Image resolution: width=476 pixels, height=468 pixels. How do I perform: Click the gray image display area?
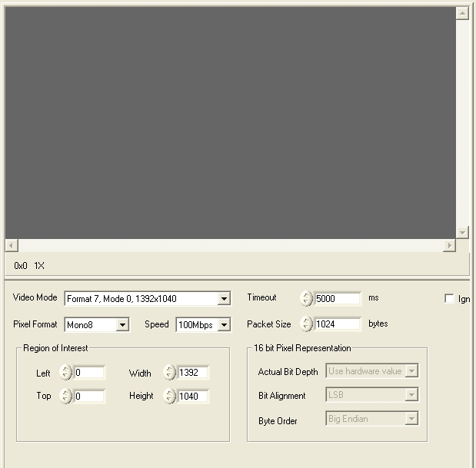pos(231,123)
